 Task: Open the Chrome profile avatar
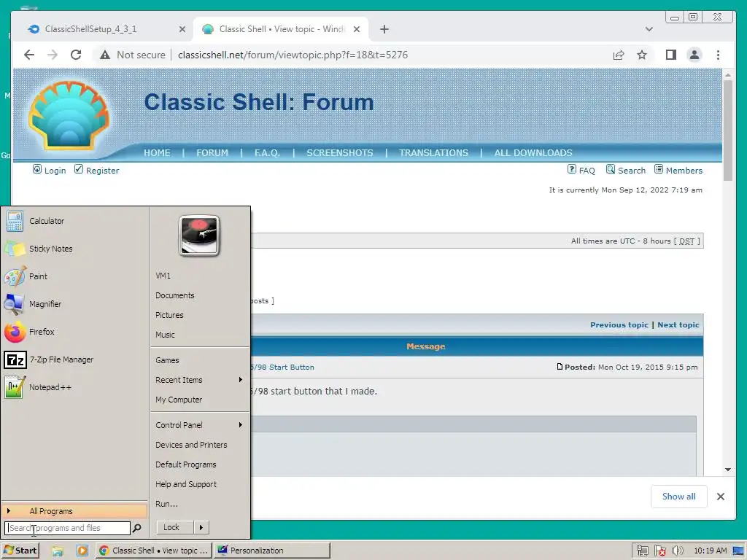click(x=694, y=55)
